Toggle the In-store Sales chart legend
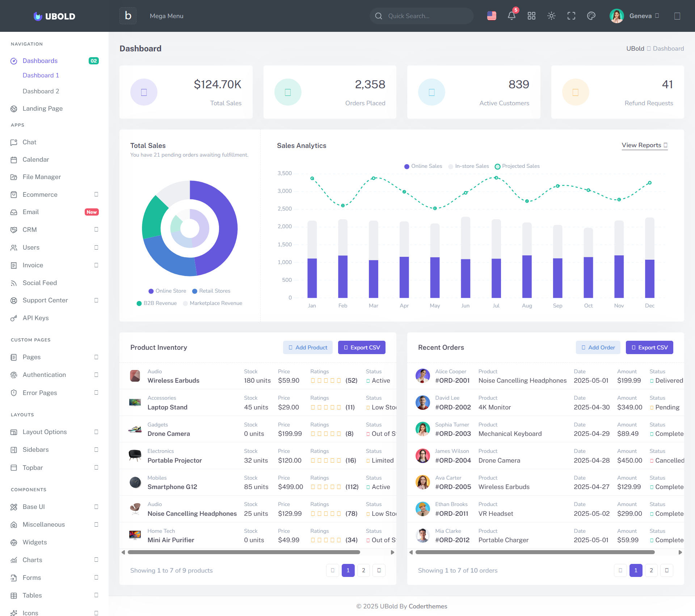The width and height of the screenshot is (695, 616). 468,166
